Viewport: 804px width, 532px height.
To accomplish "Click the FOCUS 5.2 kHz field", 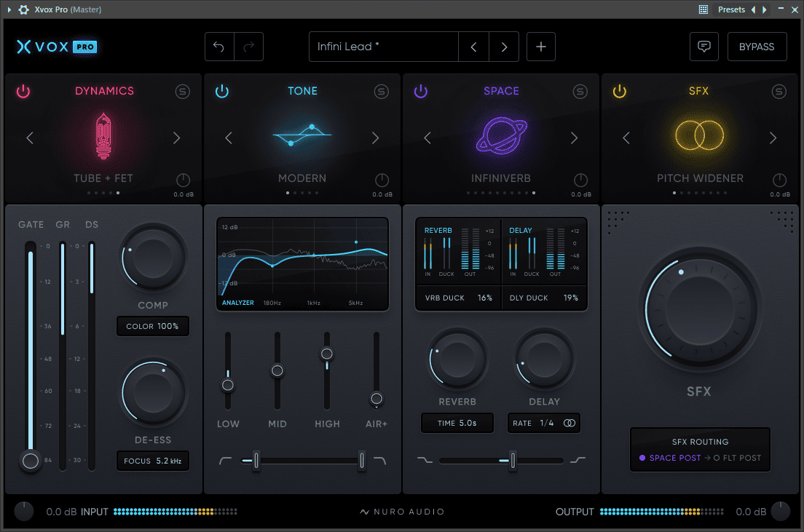I will click(x=153, y=461).
